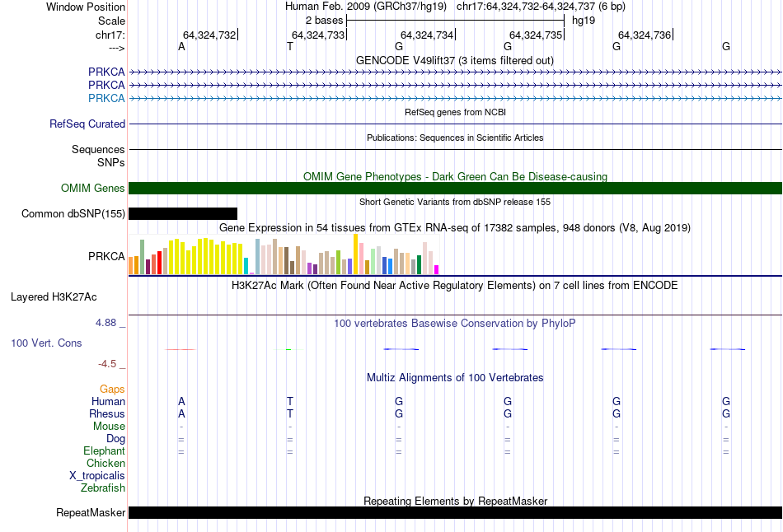The width and height of the screenshot is (783, 532).
Task: Click Multiz Alignments of 100 Vertebrates title
Action: (455, 377)
